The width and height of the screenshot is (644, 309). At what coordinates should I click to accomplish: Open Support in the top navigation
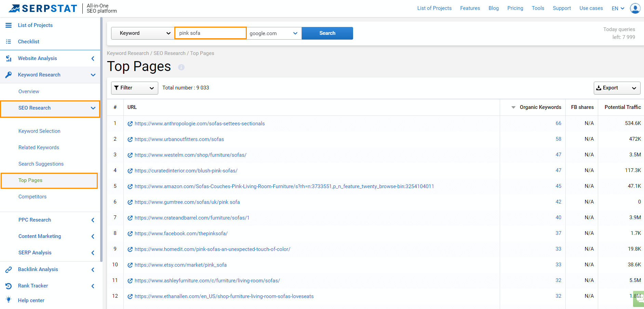(x=562, y=8)
